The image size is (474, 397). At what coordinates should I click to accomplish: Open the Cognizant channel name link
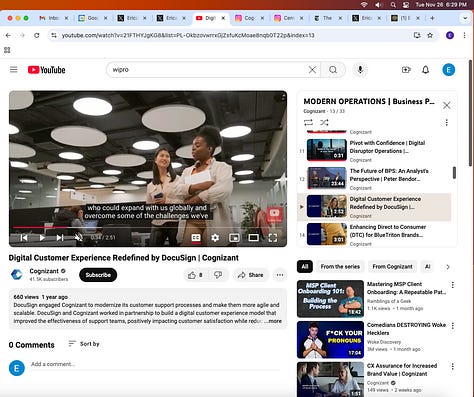coord(44,271)
